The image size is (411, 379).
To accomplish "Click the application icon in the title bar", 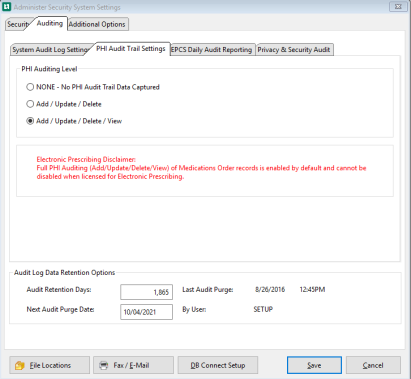I will pyautogui.click(x=6, y=7).
